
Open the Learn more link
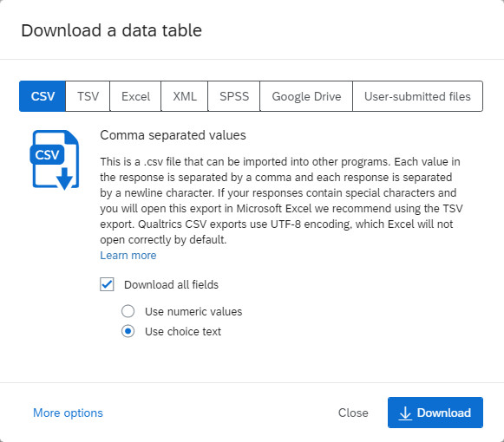click(128, 256)
